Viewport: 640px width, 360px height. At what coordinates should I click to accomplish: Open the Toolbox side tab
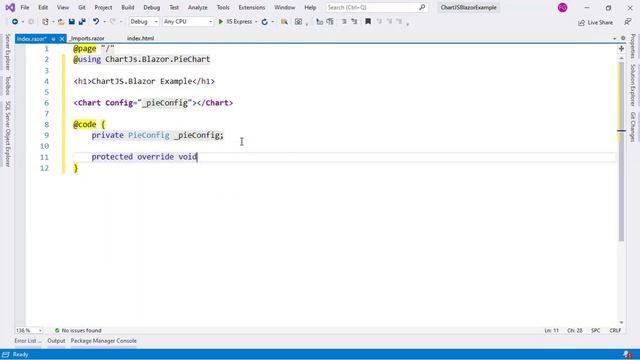(x=7, y=85)
